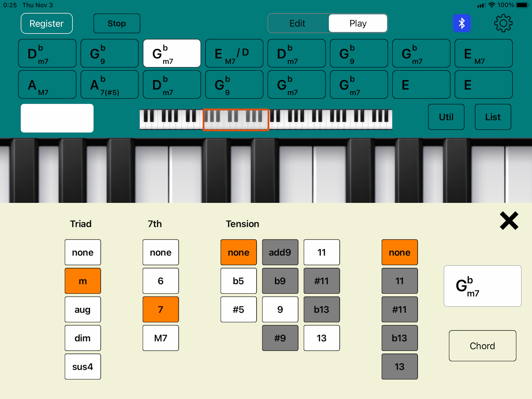Select aug triad option
Viewport: 532px width, 399px height.
click(83, 309)
